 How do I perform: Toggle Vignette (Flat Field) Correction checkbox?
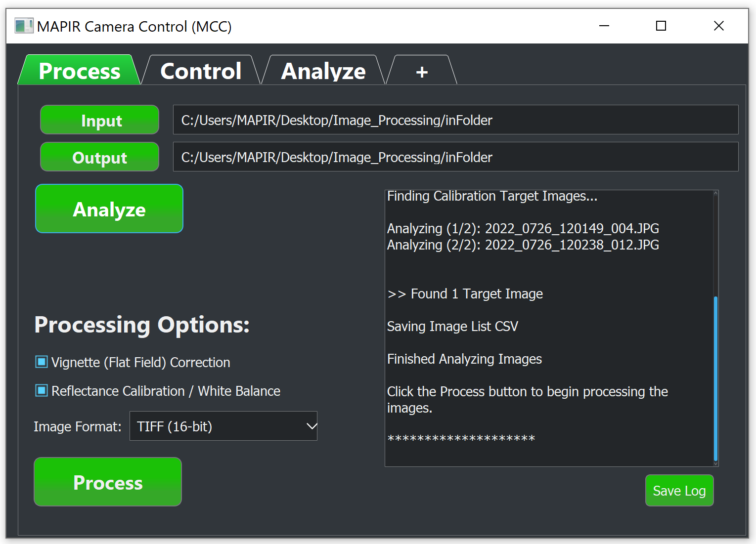[42, 362]
